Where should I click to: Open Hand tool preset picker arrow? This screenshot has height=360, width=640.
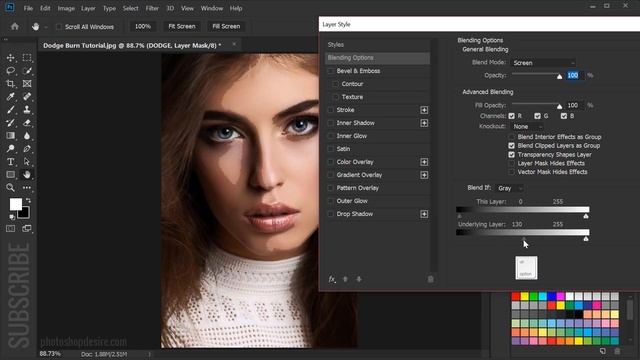[x=46, y=27]
